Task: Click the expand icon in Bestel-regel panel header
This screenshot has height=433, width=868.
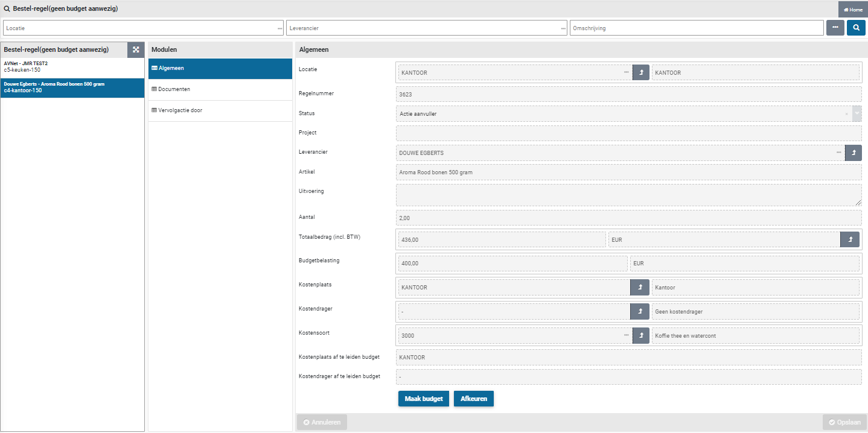Action: (x=136, y=49)
